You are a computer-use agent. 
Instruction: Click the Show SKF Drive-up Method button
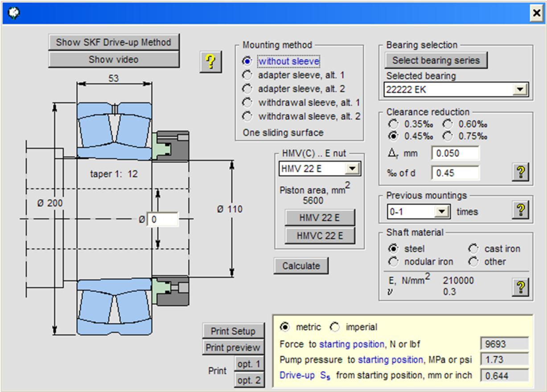click(x=114, y=42)
